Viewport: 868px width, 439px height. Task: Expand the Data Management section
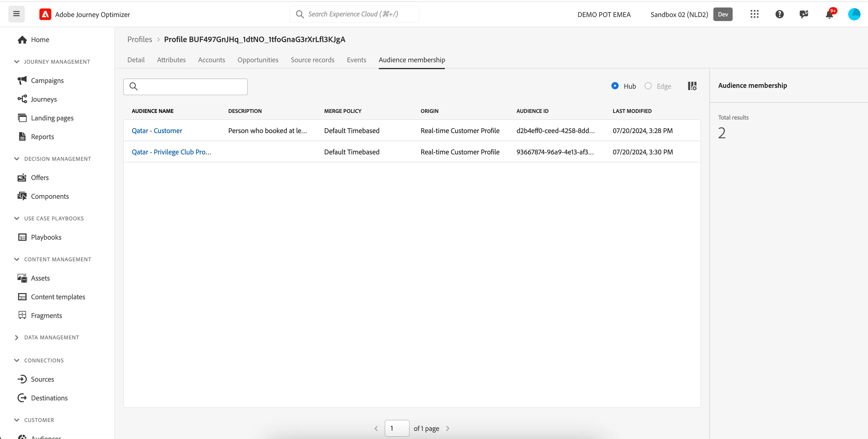coord(16,337)
